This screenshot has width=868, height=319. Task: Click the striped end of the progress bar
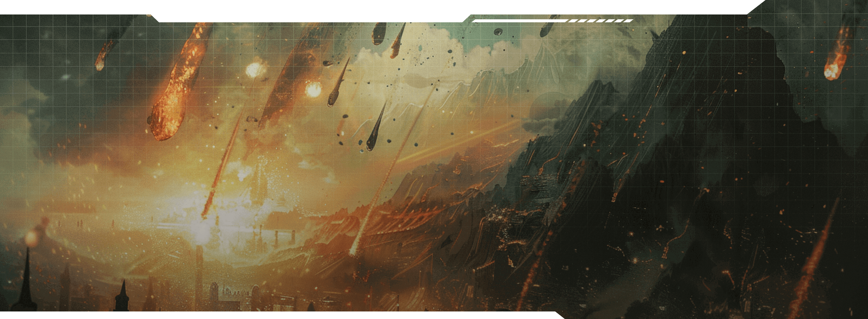(600, 21)
